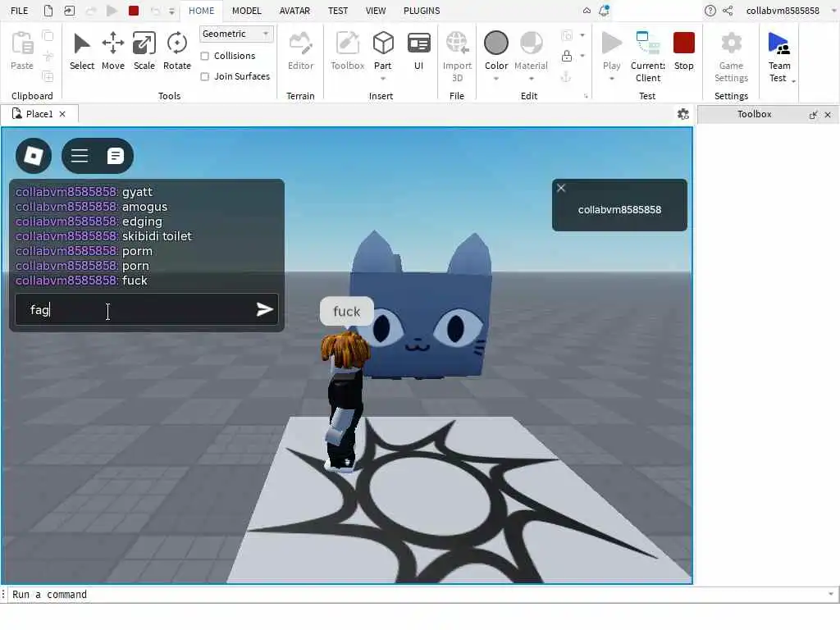
Task: Click the share icon near username
Action: point(728,11)
